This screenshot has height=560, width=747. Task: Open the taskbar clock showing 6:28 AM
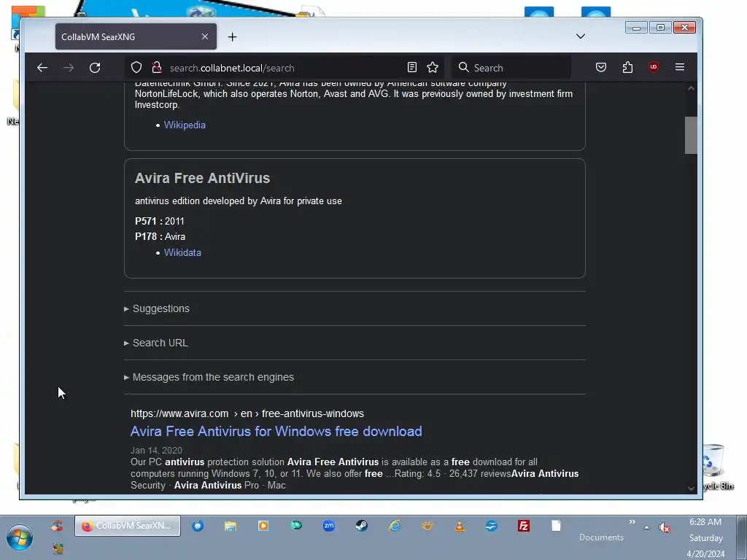point(705,538)
